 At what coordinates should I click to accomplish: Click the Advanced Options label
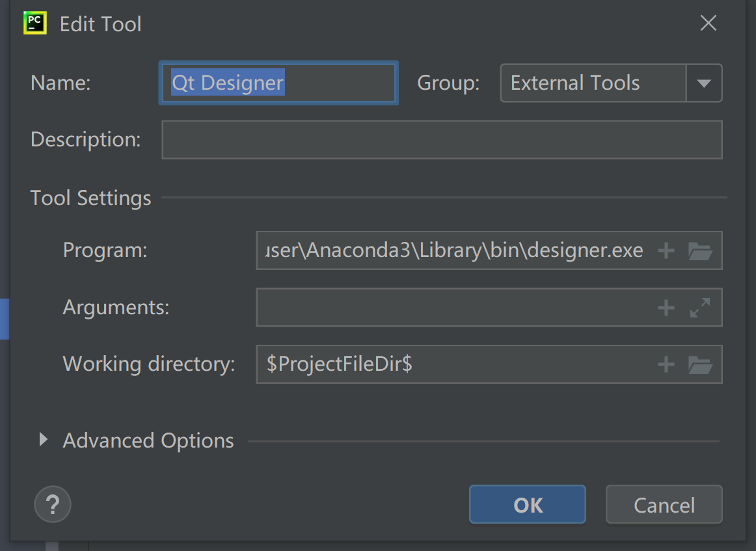pos(148,440)
